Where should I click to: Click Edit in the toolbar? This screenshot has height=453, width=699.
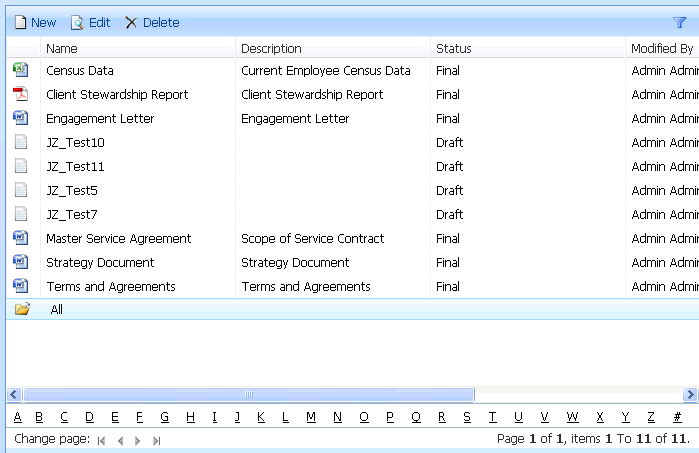pos(90,22)
